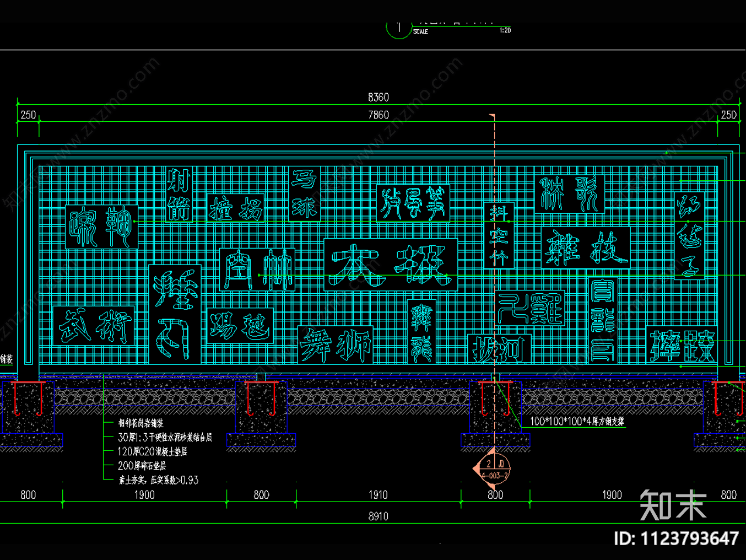
Task: Click the 8910 total dimension text
Action: tap(379, 516)
